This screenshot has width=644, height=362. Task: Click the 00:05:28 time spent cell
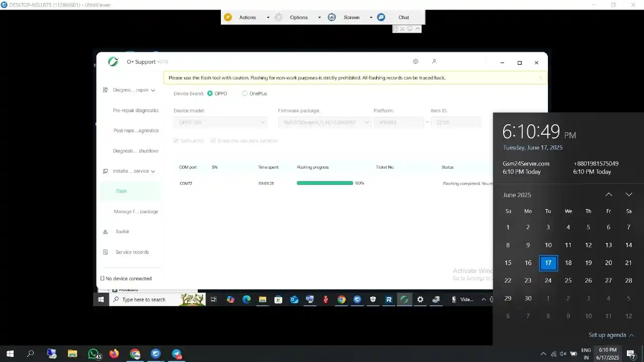266,184
